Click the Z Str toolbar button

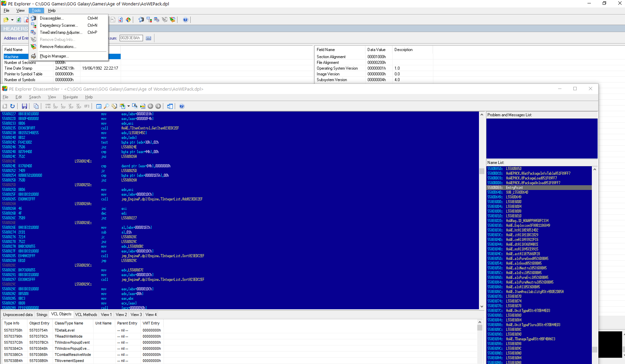point(55,106)
